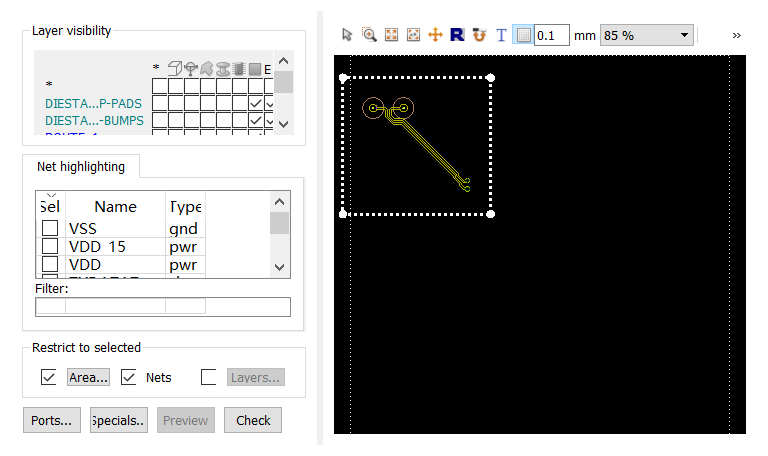Click the Check button
Screen dimensions: 768x456
click(253, 420)
